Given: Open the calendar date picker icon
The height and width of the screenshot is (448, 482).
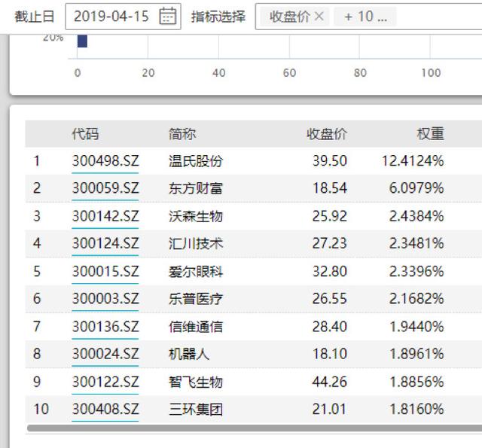Looking at the screenshot, I should point(167,16).
